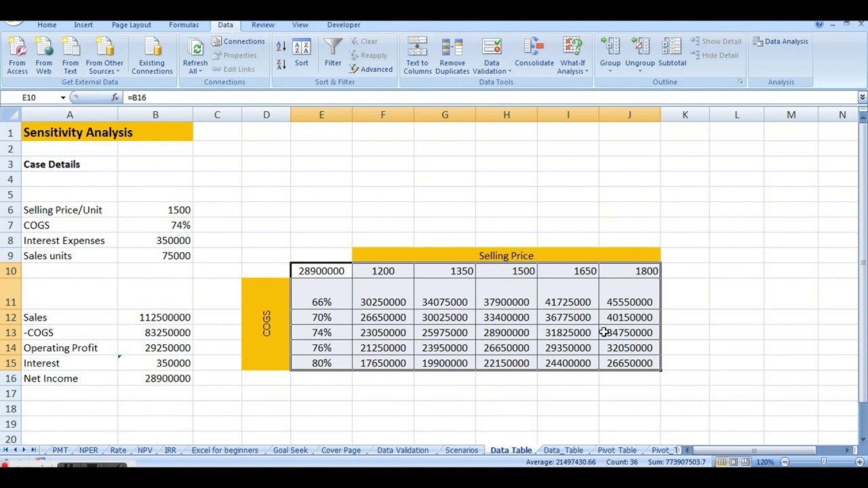
Task: Click Hide Detail in Outline group
Action: point(715,56)
